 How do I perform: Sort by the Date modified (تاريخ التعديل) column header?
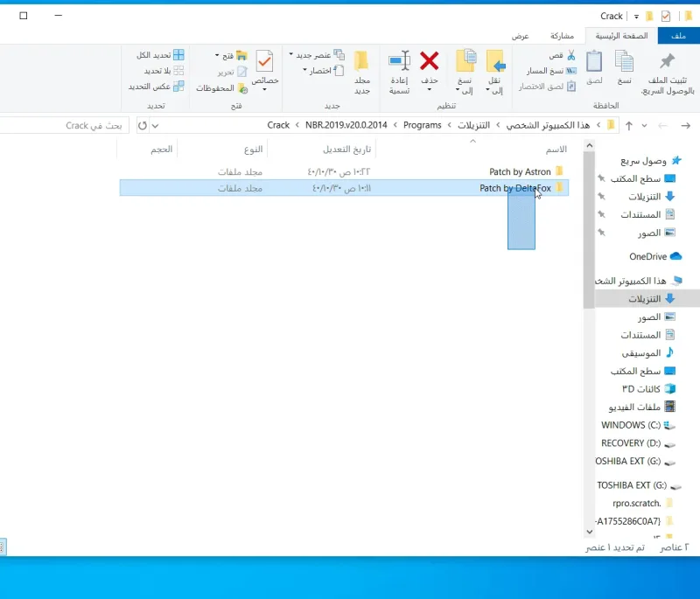(346, 150)
